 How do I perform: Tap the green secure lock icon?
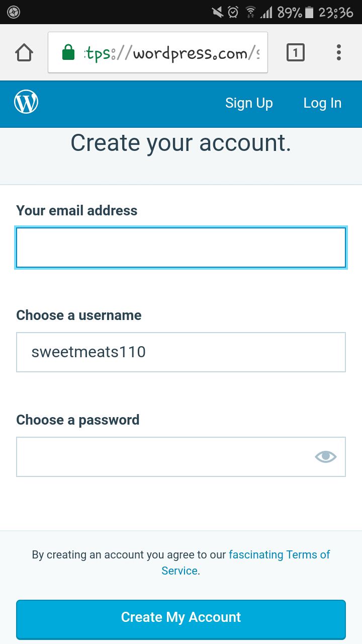coord(68,52)
